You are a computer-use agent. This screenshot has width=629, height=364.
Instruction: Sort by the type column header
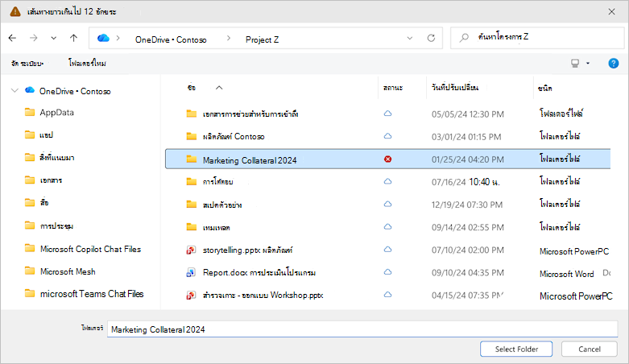[x=544, y=88]
